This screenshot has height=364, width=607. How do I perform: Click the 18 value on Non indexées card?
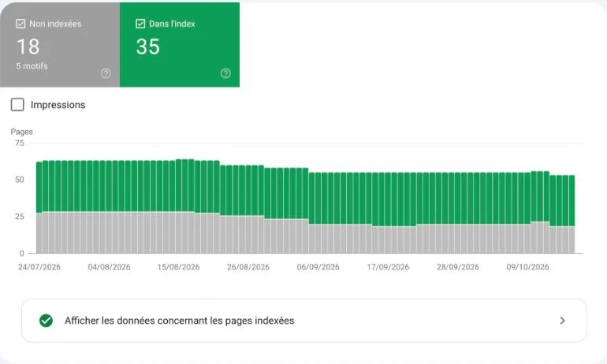28,46
